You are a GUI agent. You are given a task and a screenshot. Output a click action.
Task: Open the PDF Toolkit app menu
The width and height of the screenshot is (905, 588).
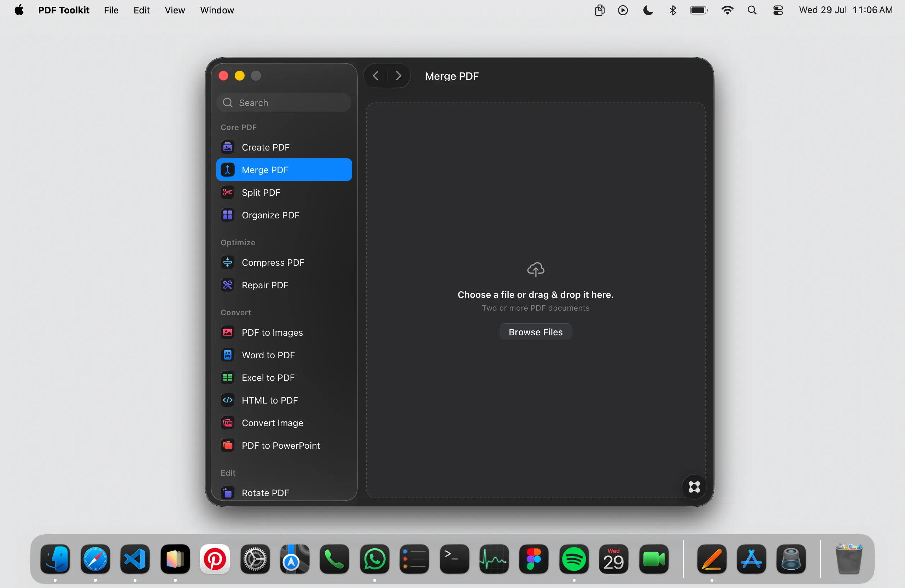[64, 10]
